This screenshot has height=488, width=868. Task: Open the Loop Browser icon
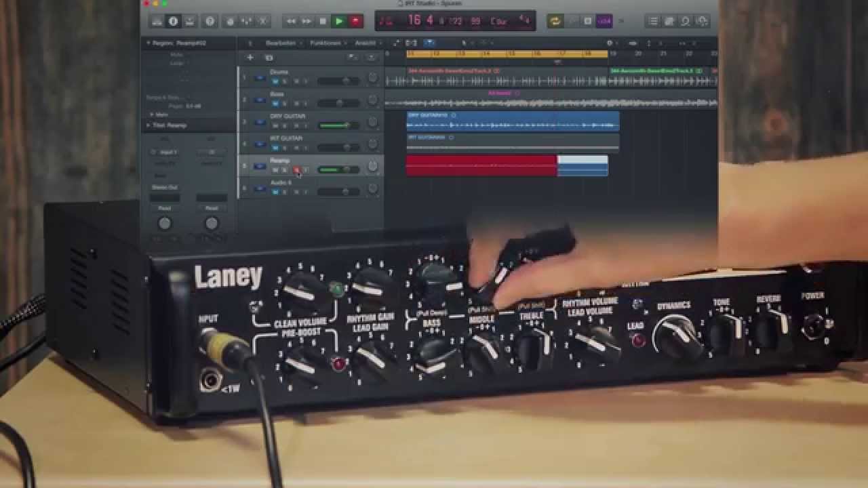point(686,22)
